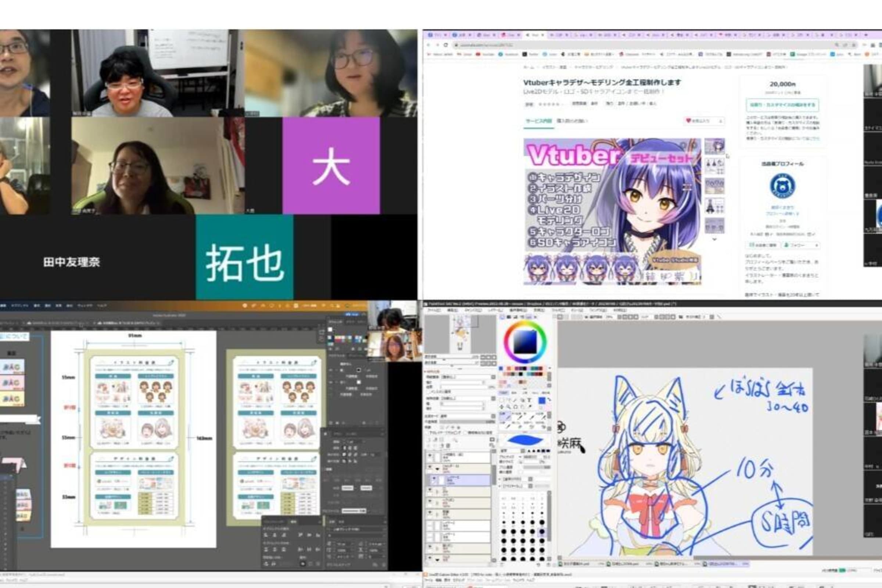Select the move tool in SAI toolbox
This screenshot has height=588, width=882.
coord(501,407)
